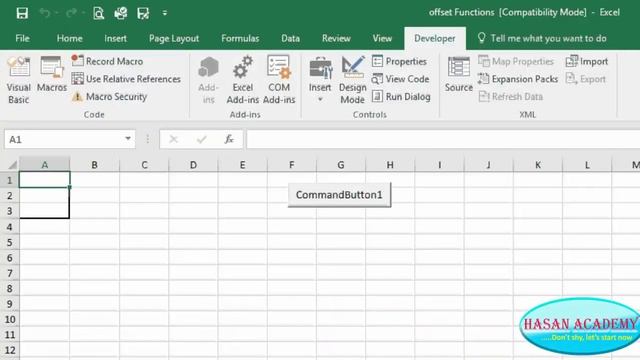Select cell A1
This screenshot has height=360, width=640.
pos(44,180)
